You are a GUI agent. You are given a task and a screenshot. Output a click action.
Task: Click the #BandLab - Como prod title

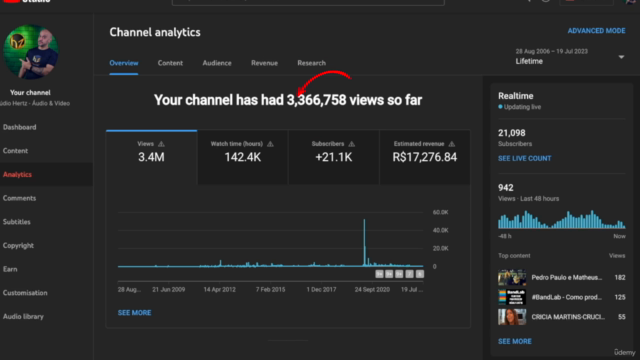(567, 297)
